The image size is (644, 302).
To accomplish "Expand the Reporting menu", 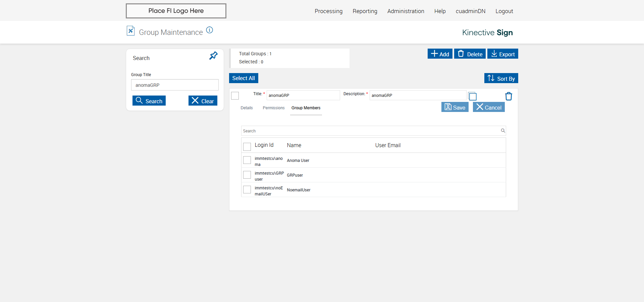I will 365,11.
